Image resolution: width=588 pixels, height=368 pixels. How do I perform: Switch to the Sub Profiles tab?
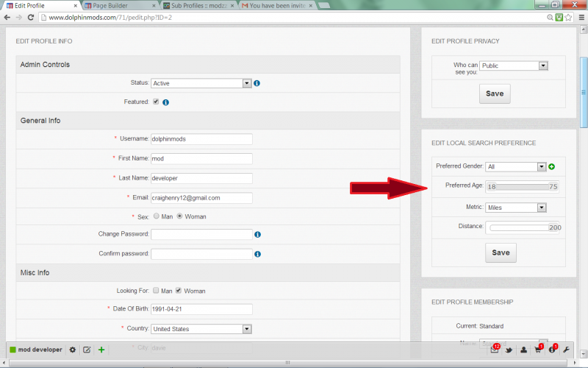(x=198, y=6)
